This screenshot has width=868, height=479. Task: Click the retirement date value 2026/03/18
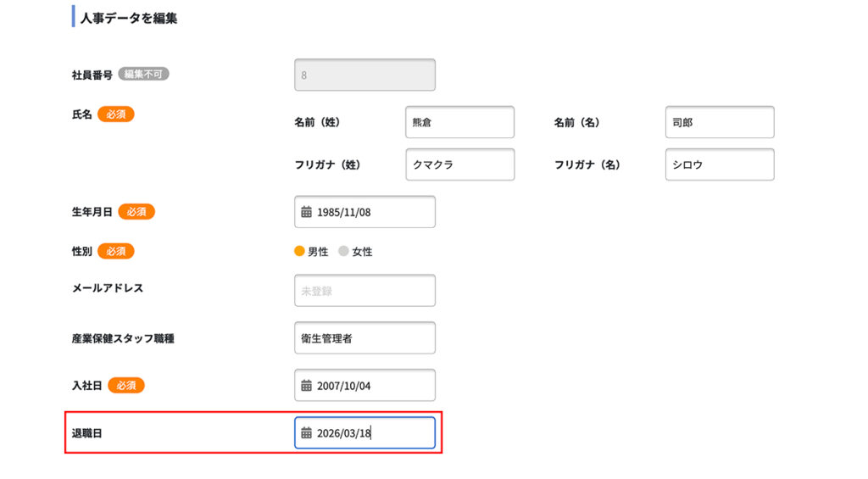pyautogui.click(x=344, y=433)
